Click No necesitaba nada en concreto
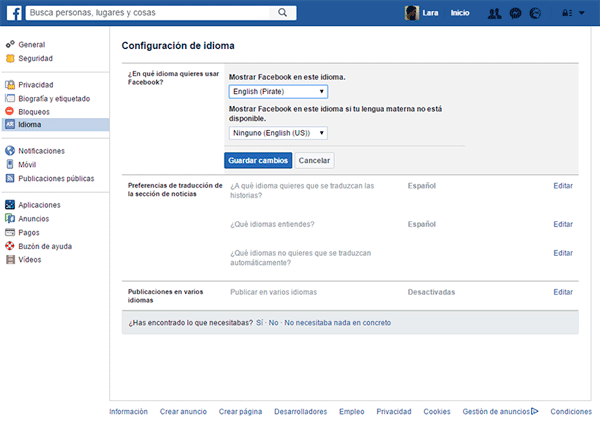 tap(338, 322)
